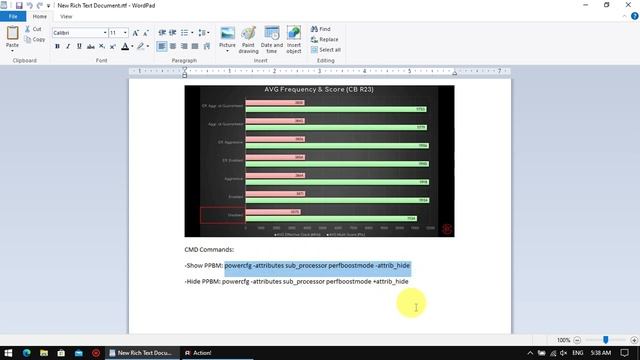
Task: Open the Microsoft Store taskbar icon
Action: point(61,353)
